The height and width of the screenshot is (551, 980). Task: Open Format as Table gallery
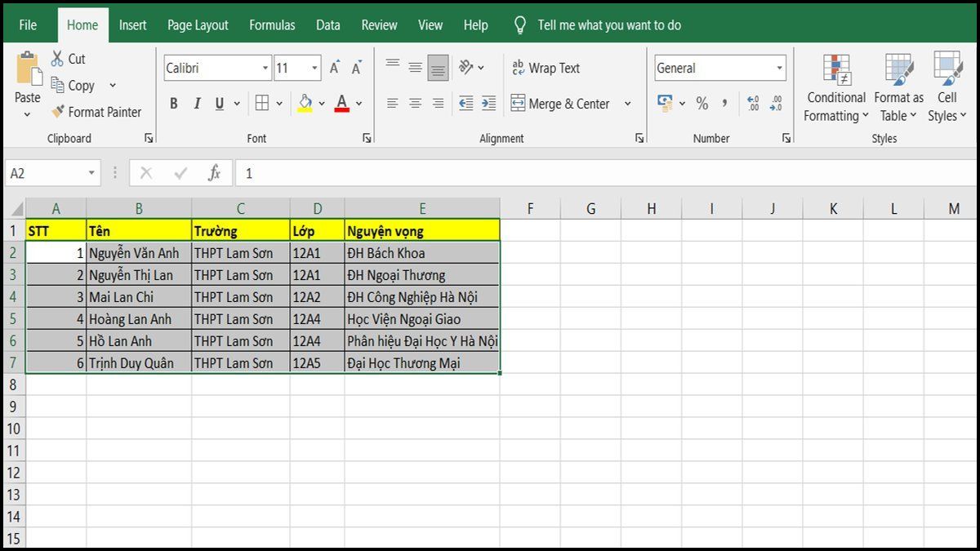coord(898,88)
